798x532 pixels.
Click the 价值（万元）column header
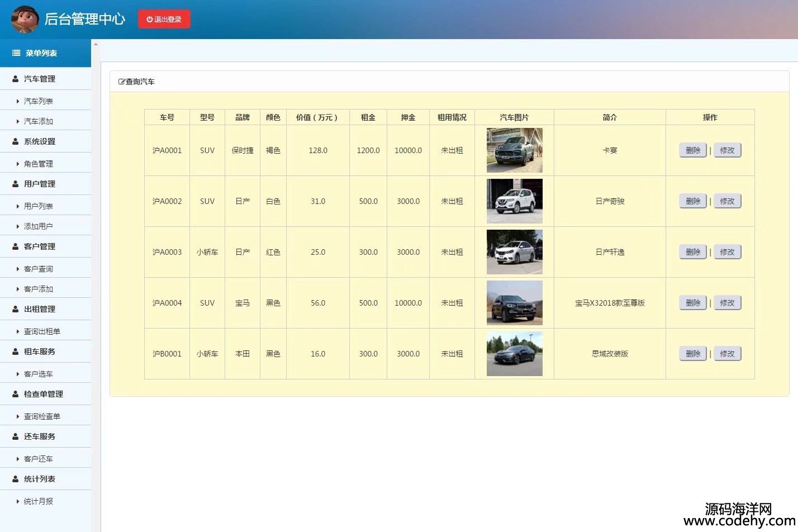click(x=318, y=117)
